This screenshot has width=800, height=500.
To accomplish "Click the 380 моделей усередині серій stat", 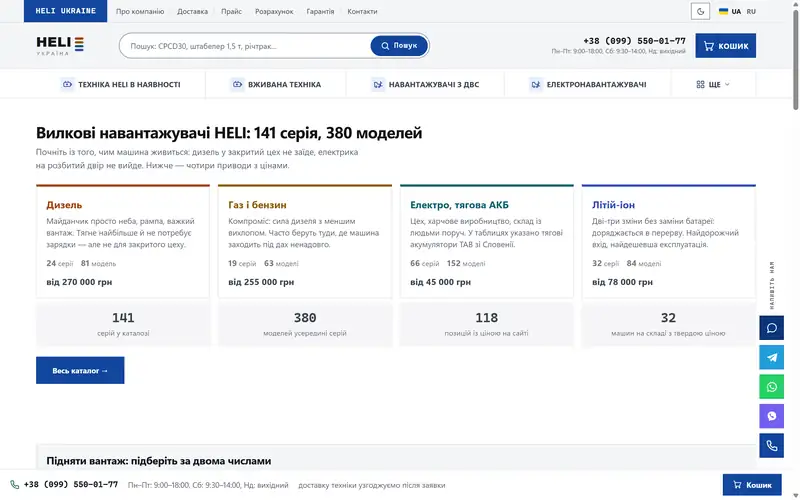I will [305, 324].
